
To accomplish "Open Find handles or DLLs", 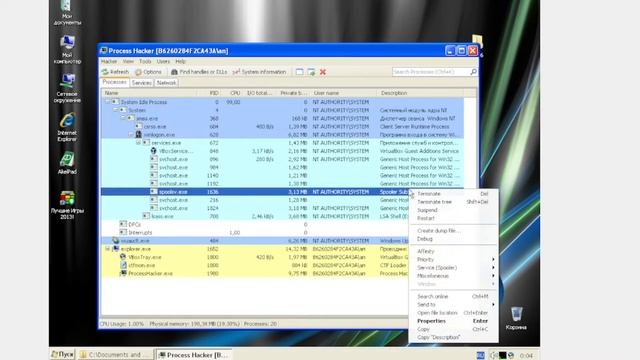I will (199, 72).
